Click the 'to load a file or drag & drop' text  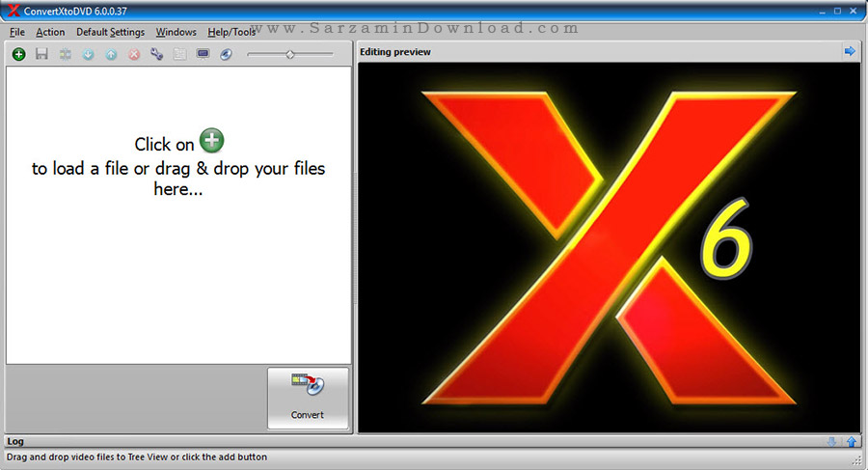[178, 169]
